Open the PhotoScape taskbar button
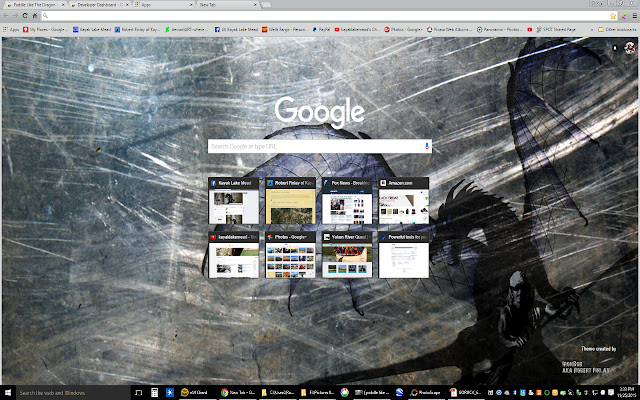640x400 pixels. click(x=426, y=393)
